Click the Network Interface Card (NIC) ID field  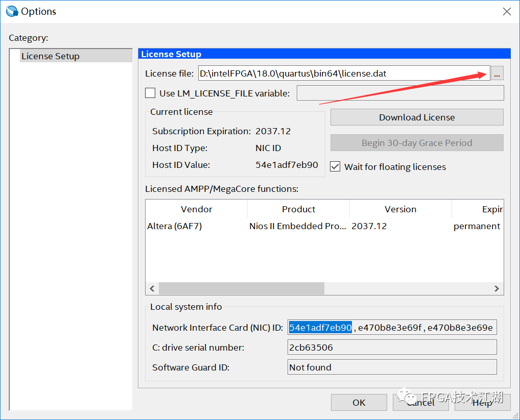[x=392, y=328]
